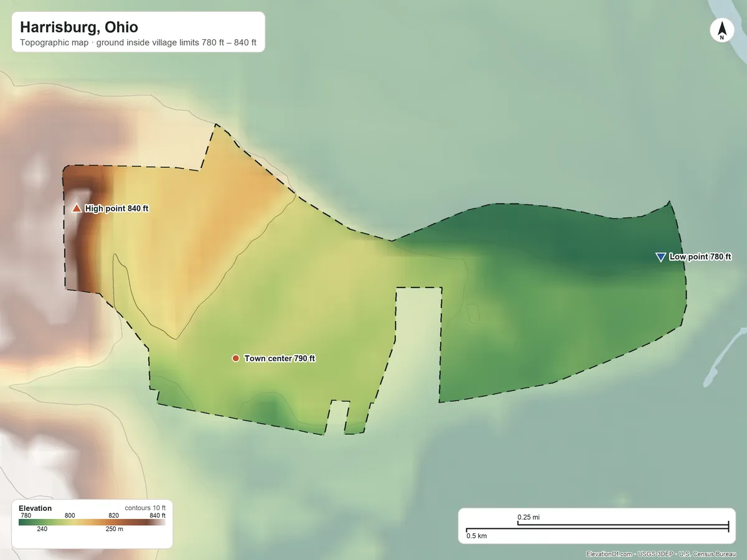Viewport: 747px width, 560px height.
Task: Click the "250 m" legend value
Action: point(115,529)
